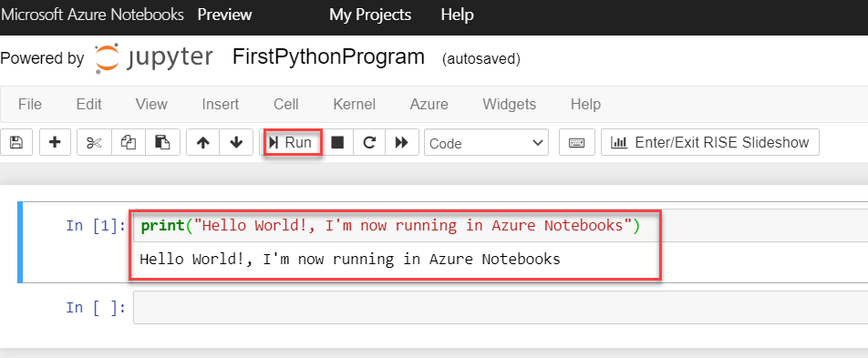Open Help in the top black bar

coord(458,15)
